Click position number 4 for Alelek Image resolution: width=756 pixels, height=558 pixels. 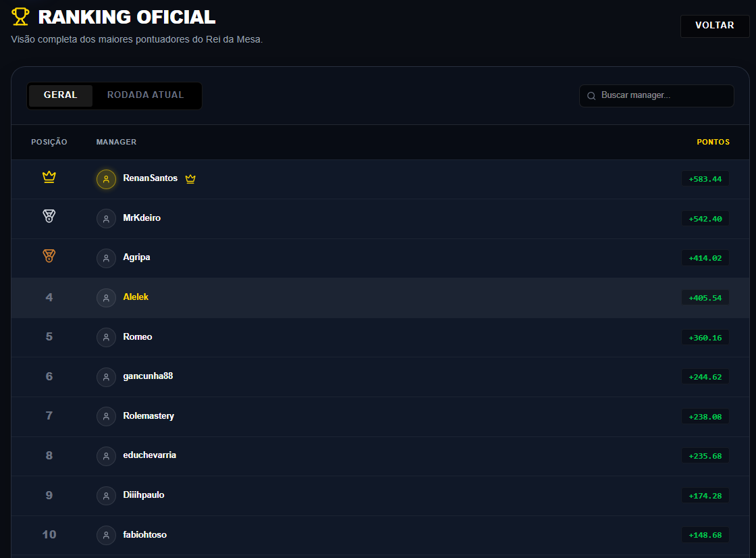click(x=49, y=297)
